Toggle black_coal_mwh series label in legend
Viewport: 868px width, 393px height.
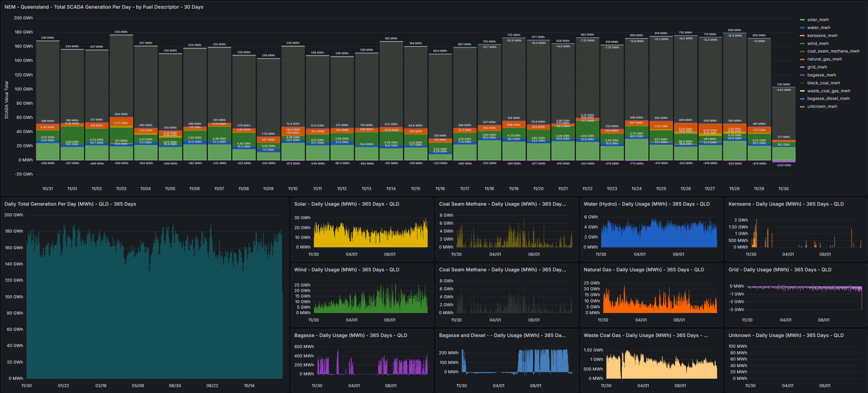tap(823, 83)
